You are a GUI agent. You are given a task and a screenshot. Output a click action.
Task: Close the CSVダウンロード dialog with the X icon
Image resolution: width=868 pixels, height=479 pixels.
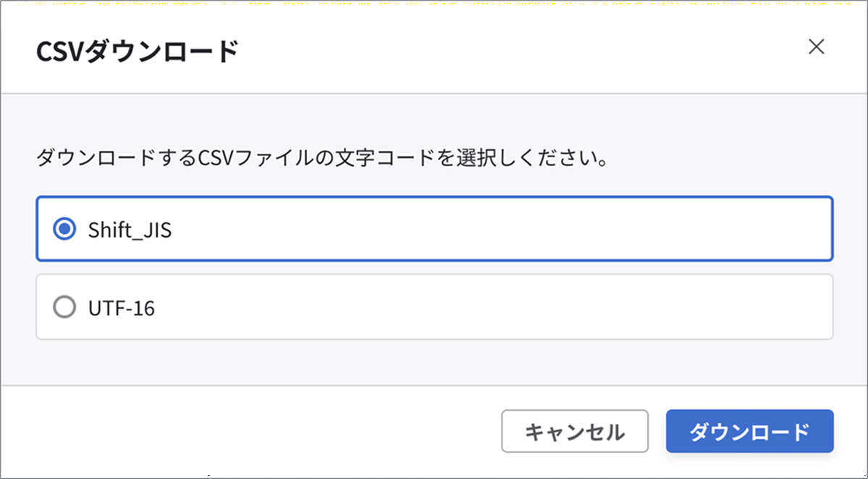[x=817, y=46]
